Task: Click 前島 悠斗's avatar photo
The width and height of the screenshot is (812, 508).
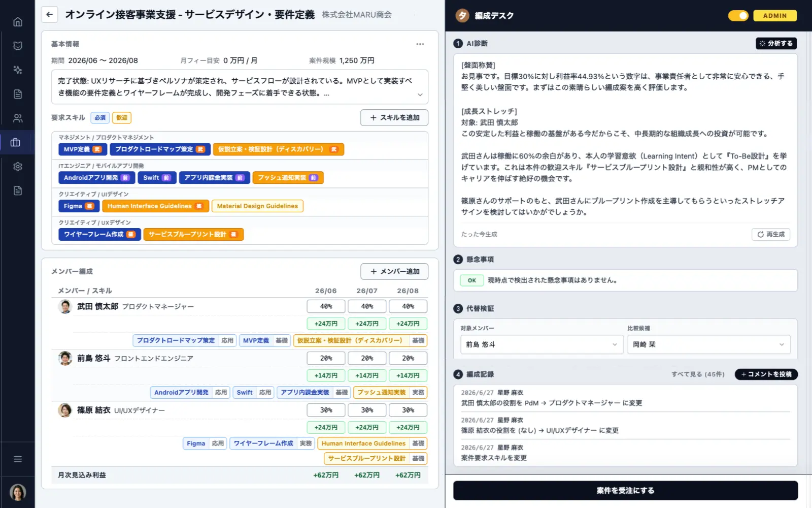Action: coord(65,358)
